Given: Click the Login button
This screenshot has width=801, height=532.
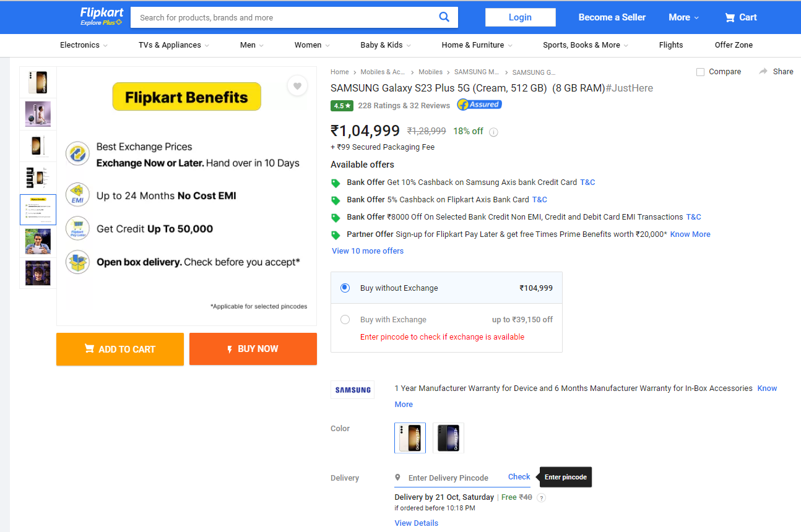Looking at the screenshot, I should [x=520, y=17].
